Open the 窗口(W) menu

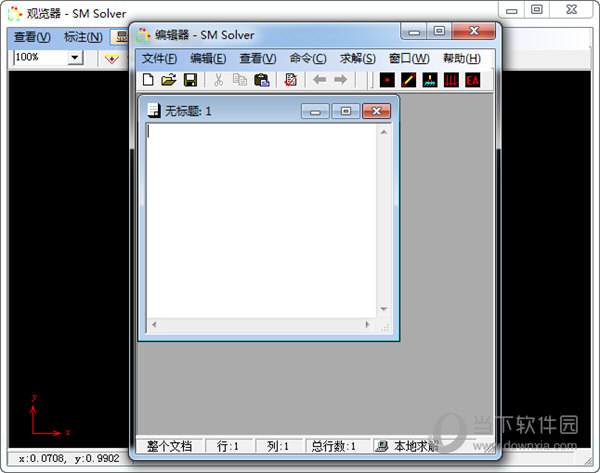[409, 59]
